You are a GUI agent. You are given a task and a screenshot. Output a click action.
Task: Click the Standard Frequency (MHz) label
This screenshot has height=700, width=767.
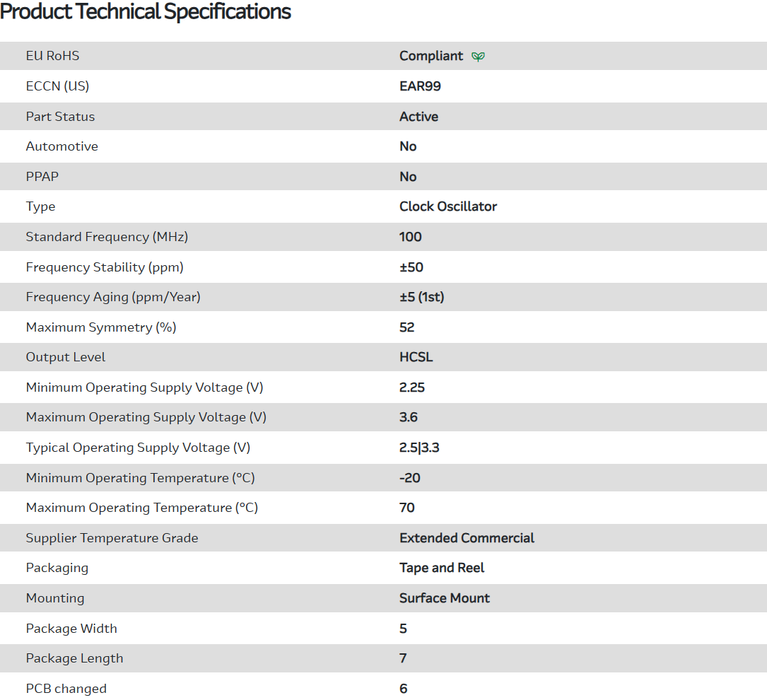tap(107, 237)
